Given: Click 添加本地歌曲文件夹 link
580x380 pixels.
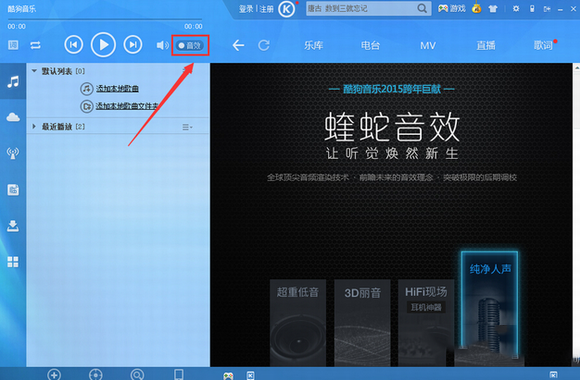Looking at the screenshot, I should click(x=127, y=106).
